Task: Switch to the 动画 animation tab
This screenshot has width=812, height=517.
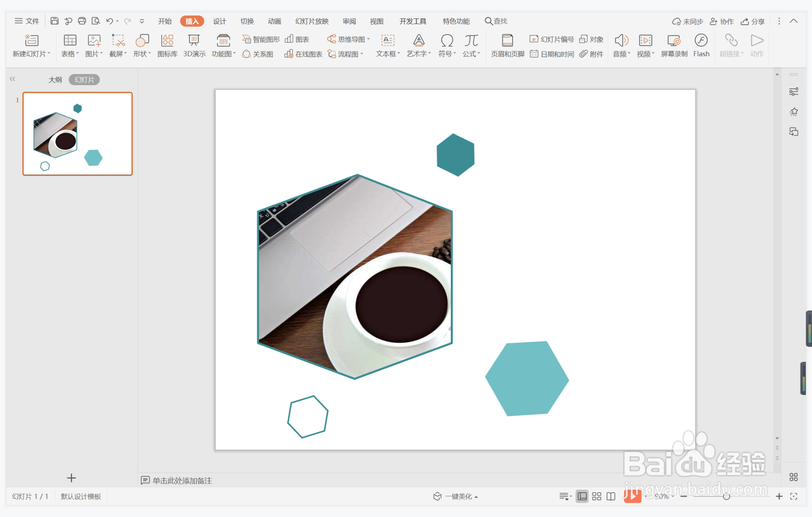Action: (x=274, y=21)
